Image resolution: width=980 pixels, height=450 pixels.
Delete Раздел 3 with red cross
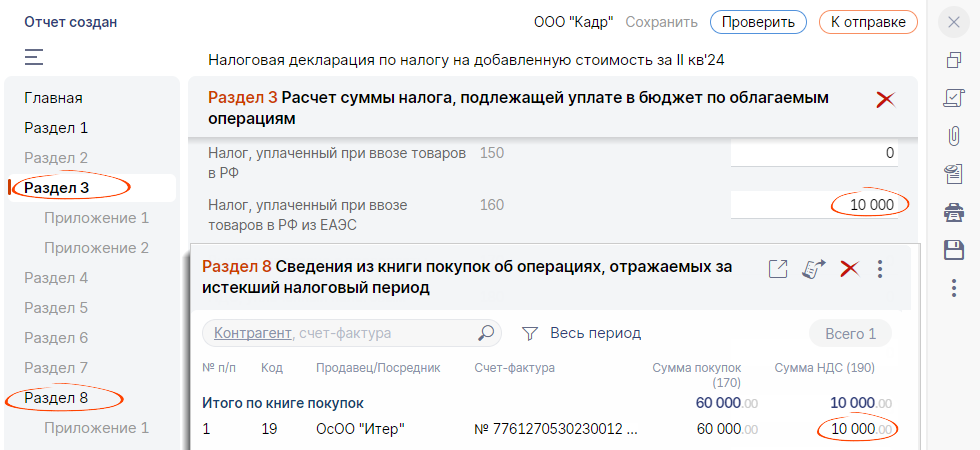click(885, 99)
